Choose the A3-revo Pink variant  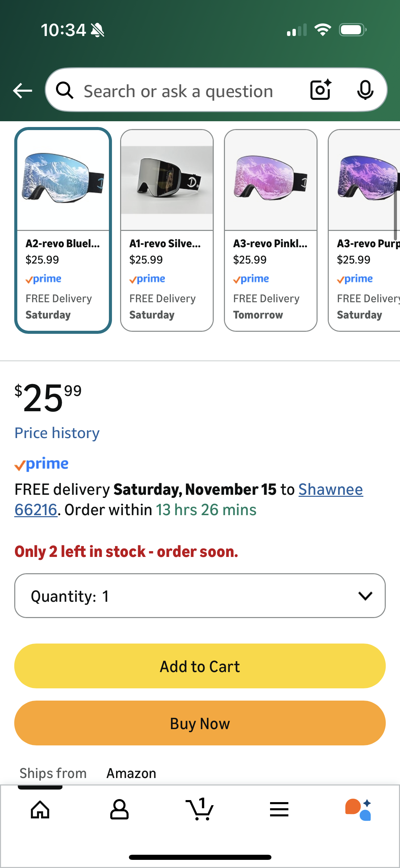(x=271, y=230)
